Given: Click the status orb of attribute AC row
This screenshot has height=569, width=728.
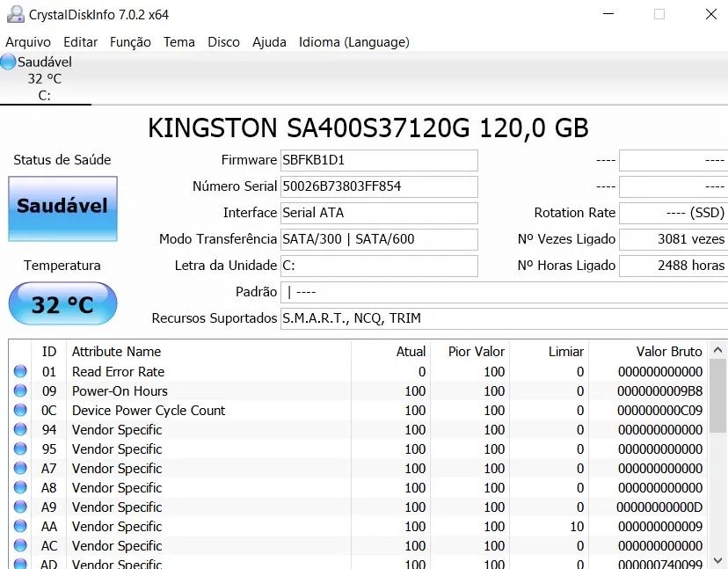Looking at the screenshot, I should 20,545.
